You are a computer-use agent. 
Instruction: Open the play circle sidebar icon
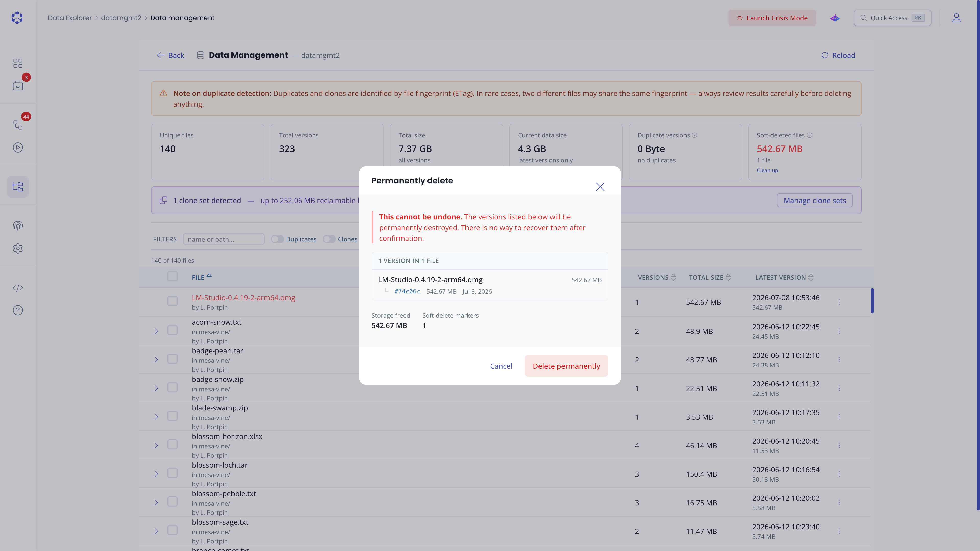tap(18, 147)
